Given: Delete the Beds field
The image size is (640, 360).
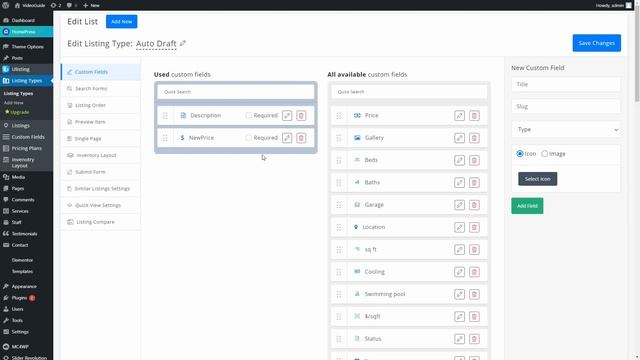Looking at the screenshot, I should click(474, 160).
